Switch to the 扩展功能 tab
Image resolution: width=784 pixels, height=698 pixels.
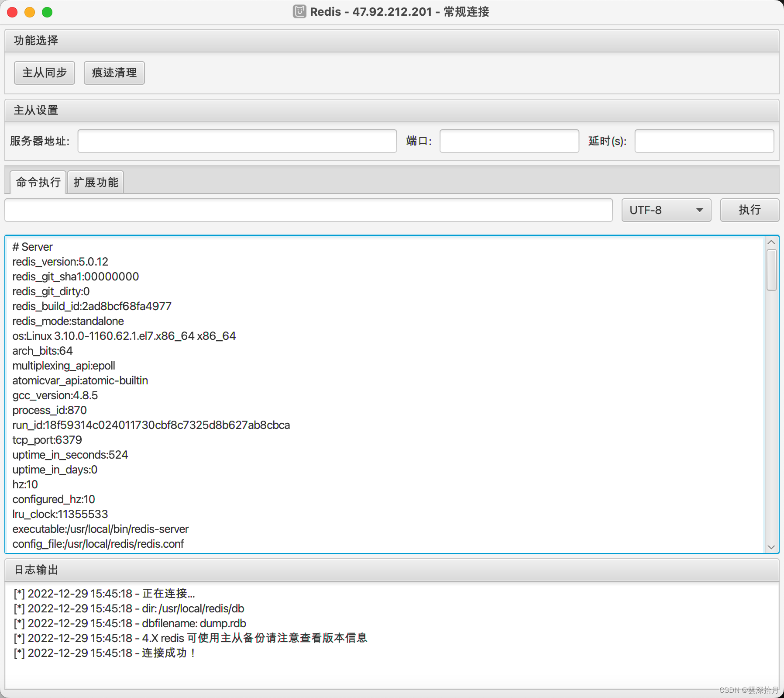click(x=96, y=182)
